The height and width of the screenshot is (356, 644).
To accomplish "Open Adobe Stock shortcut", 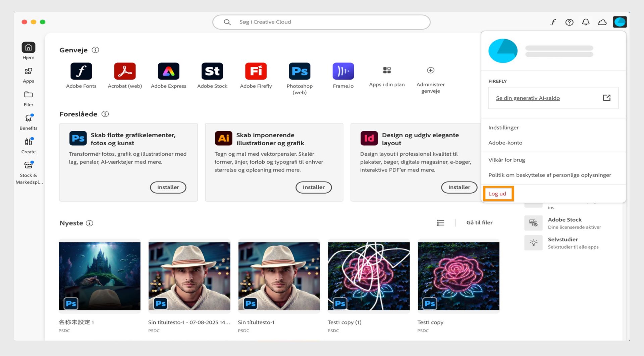I will pyautogui.click(x=212, y=71).
